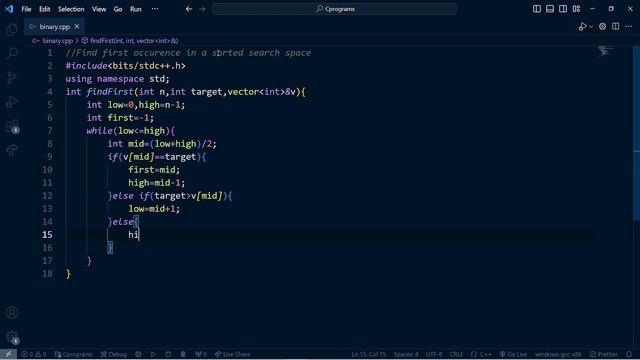Open the Run menu

point(136,9)
